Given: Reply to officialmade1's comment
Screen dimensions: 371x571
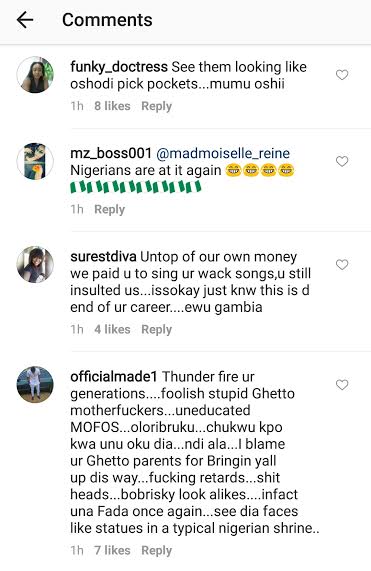Looking at the screenshot, I should point(157,551).
